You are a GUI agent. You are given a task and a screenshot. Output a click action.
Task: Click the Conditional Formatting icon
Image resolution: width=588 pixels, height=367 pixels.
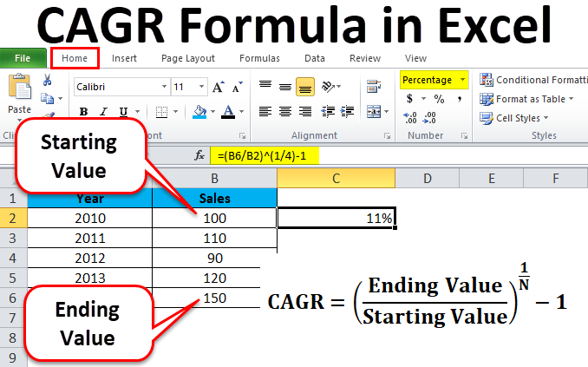pos(487,80)
